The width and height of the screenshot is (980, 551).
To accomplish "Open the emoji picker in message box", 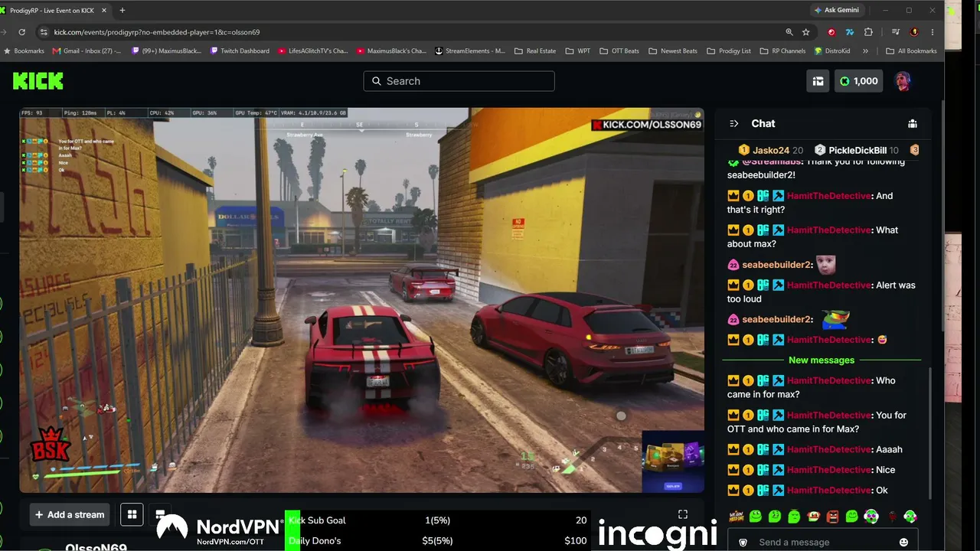I will 903,542.
